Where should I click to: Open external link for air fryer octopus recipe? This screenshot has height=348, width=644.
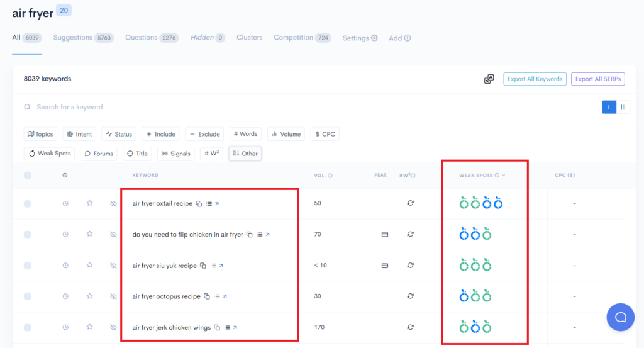pyautogui.click(x=225, y=296)
